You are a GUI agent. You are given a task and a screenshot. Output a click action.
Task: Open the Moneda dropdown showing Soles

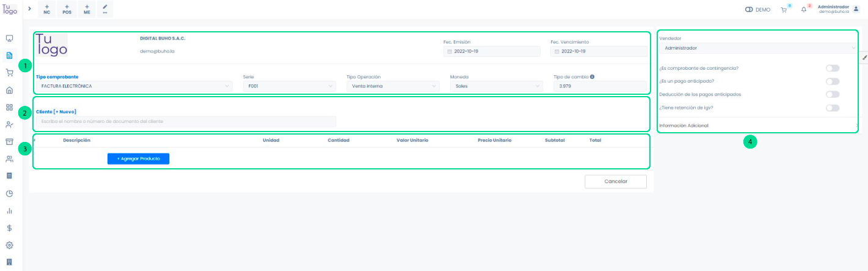click(x=495, y=86)
